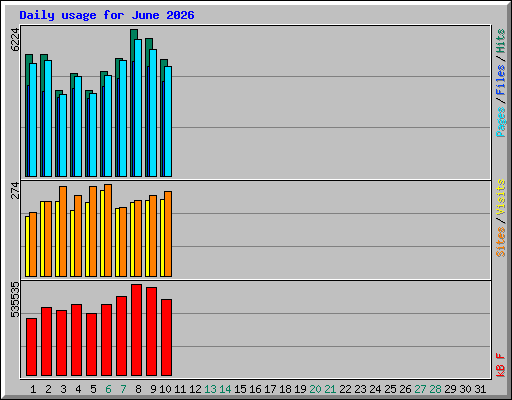Select day 2 on the x-axis
512x400 pixels.
48,389
